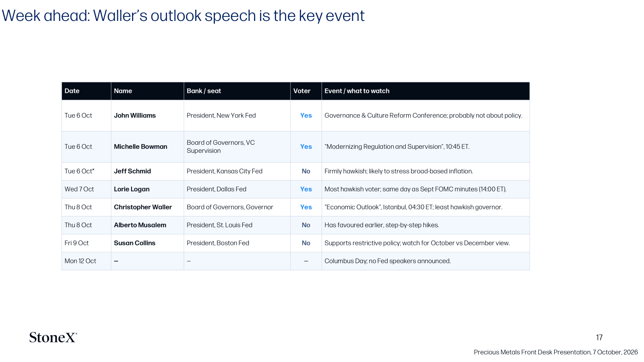Click the slide title about Waller's speech
The image size is (644, 362).
click(x=183, y=16)
